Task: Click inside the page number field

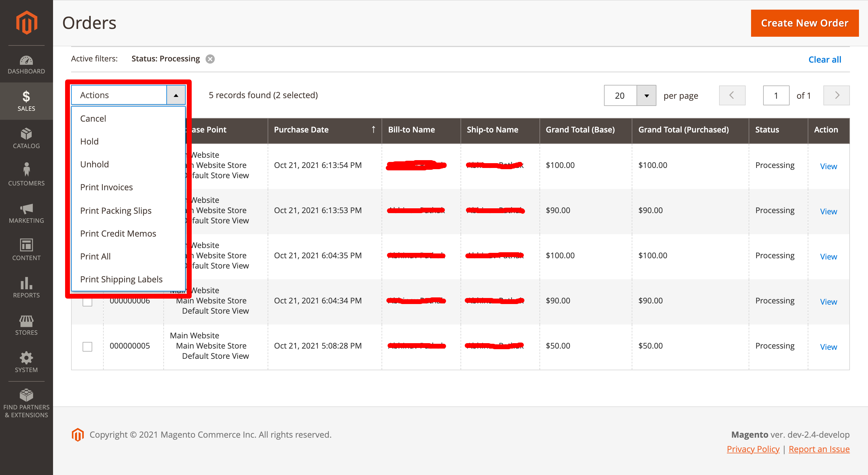Action: [x=776, y=95]
